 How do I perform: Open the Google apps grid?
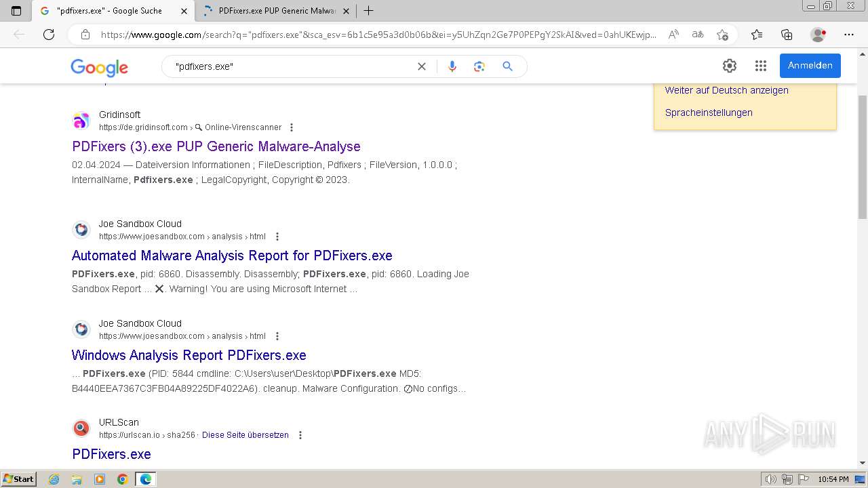click(x=761, y=66)
